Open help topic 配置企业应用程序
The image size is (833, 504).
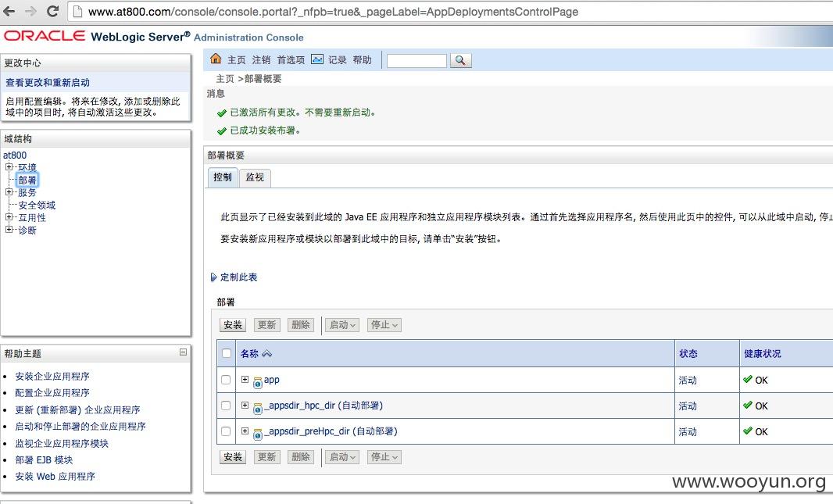52,393
